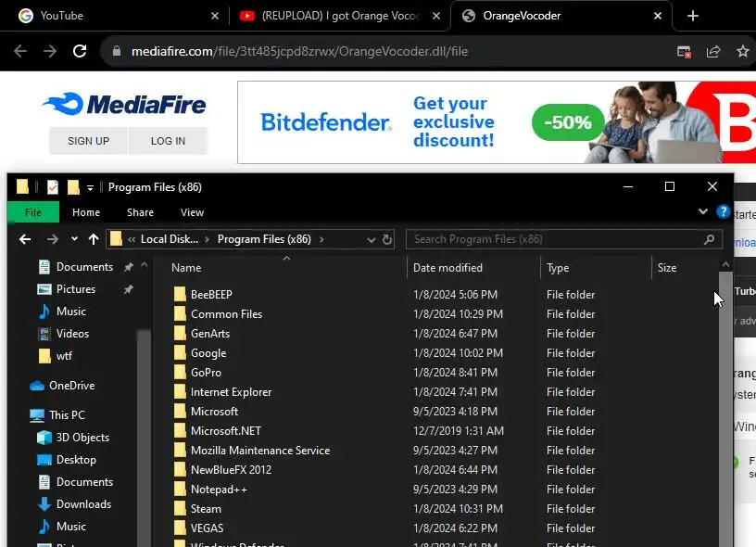Viewport: 756px width, 547px height.
Task: Click the blocked pop-up icon in address bar
Action: (x=684, y=52)
